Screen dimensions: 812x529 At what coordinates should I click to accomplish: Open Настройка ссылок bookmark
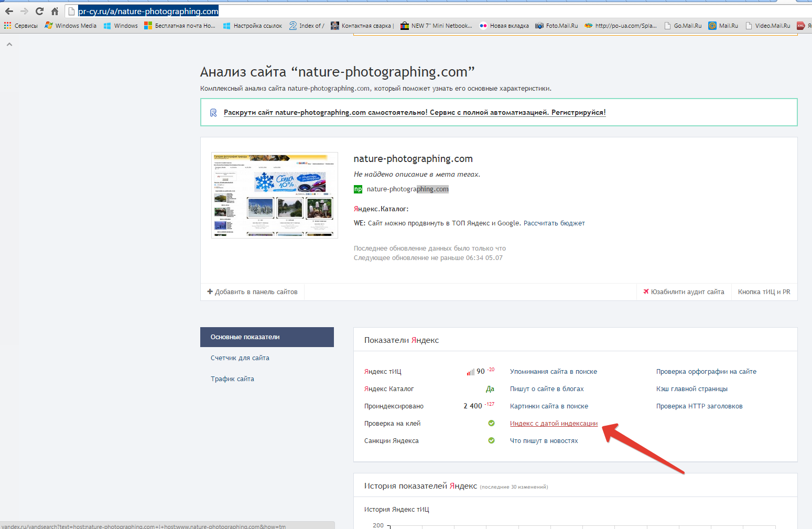(x=253, y=26)
